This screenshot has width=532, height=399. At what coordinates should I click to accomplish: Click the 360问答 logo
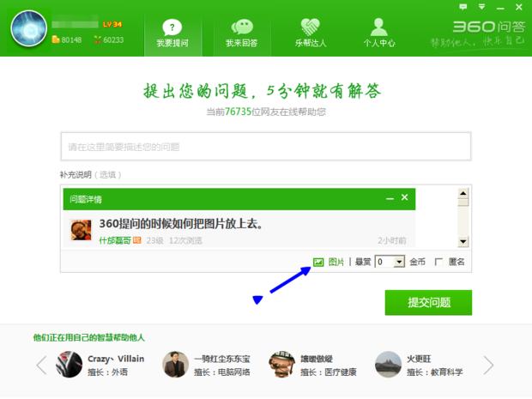(488, 27)
